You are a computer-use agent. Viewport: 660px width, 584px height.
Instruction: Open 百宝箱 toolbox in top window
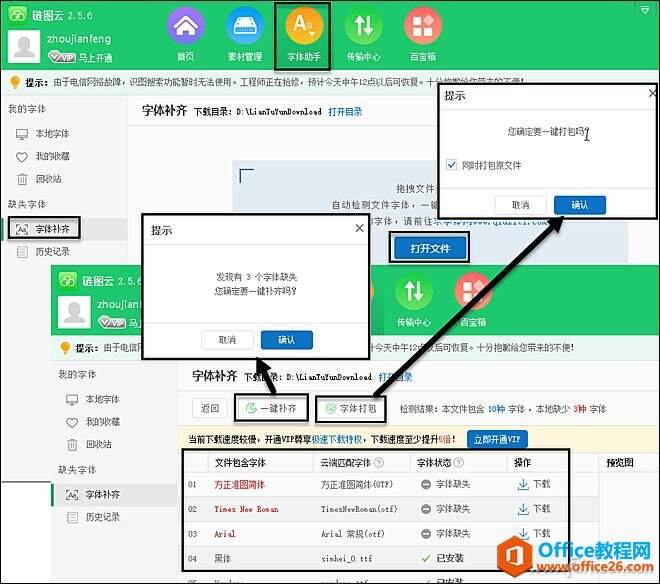423,35
